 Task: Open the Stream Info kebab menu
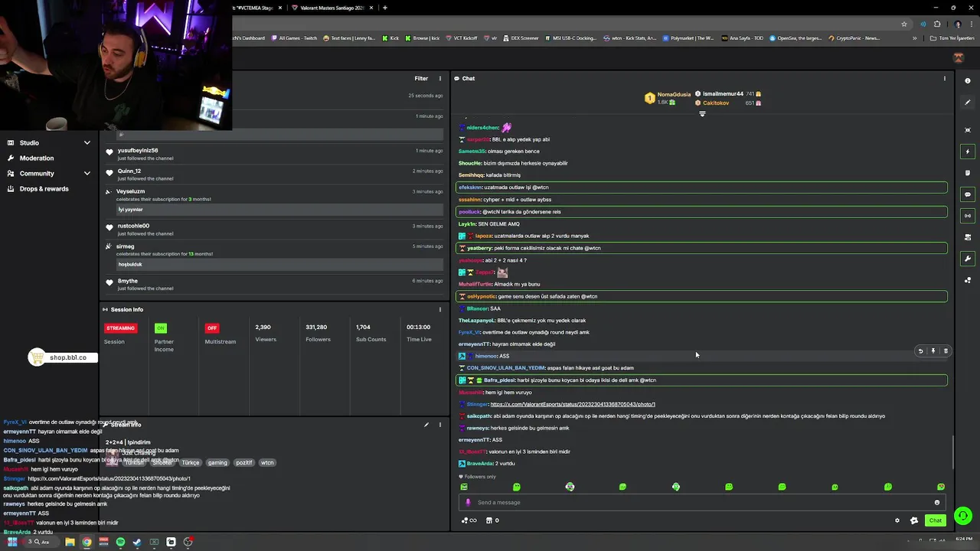[439, 425]
